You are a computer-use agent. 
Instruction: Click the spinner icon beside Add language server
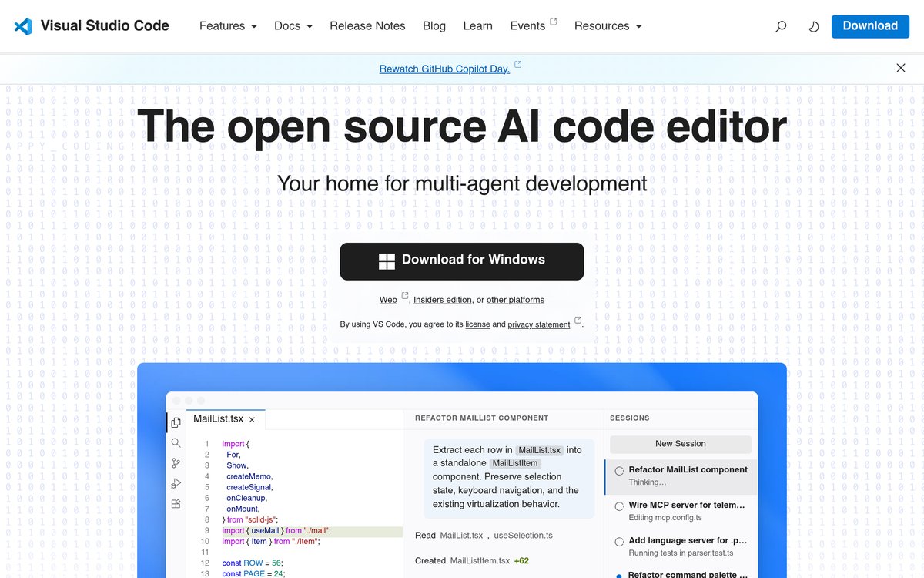coord(619,542)
